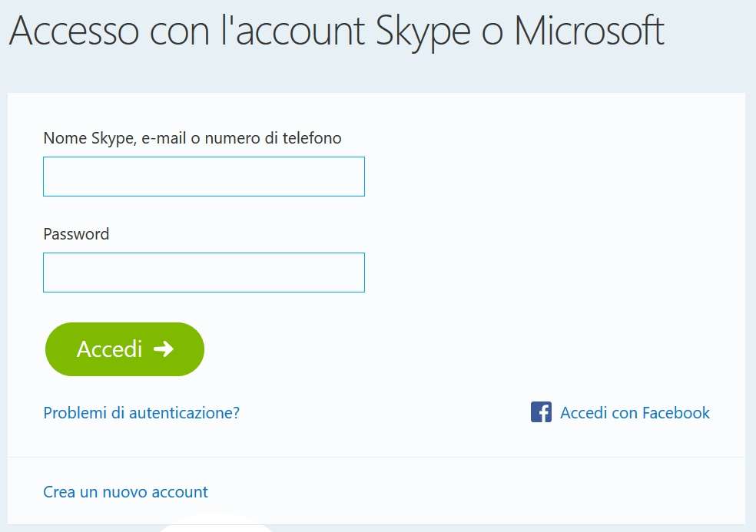The height and width of the screenshot is (532, 756).
Task: Focus the Password input field
Action: 204,273
